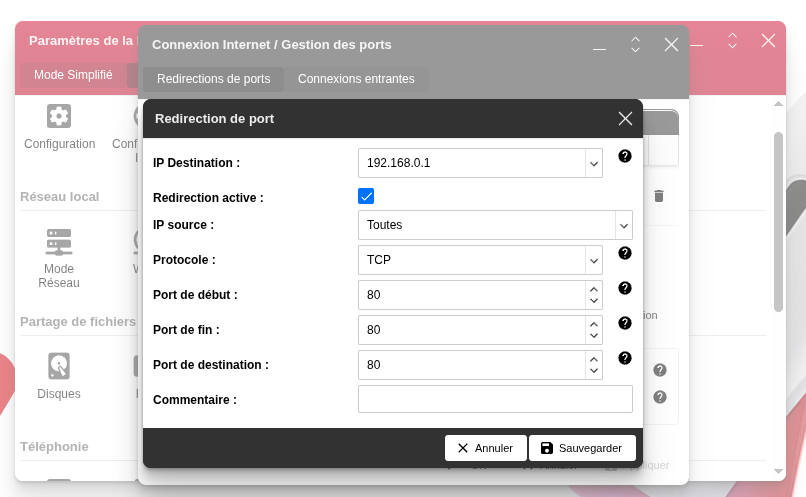The height and width of the screenshot is (497, 806).
Task: Maximize the Gestion des ports window
Action: tap(635, 45)
